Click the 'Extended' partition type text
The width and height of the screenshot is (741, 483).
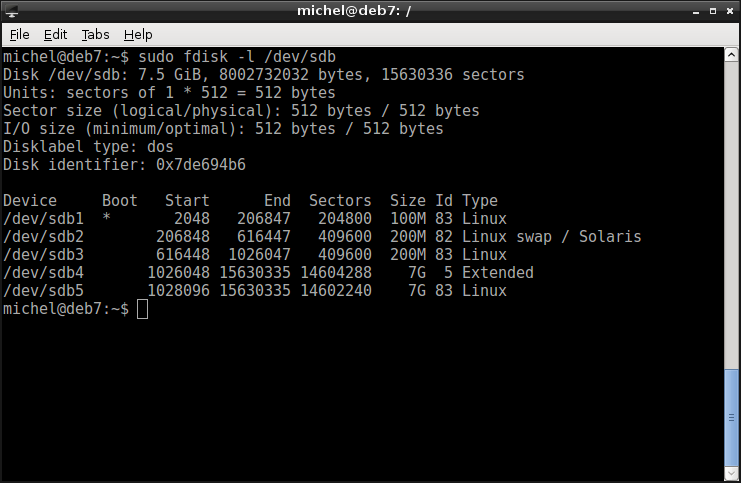tap(498, 272)
